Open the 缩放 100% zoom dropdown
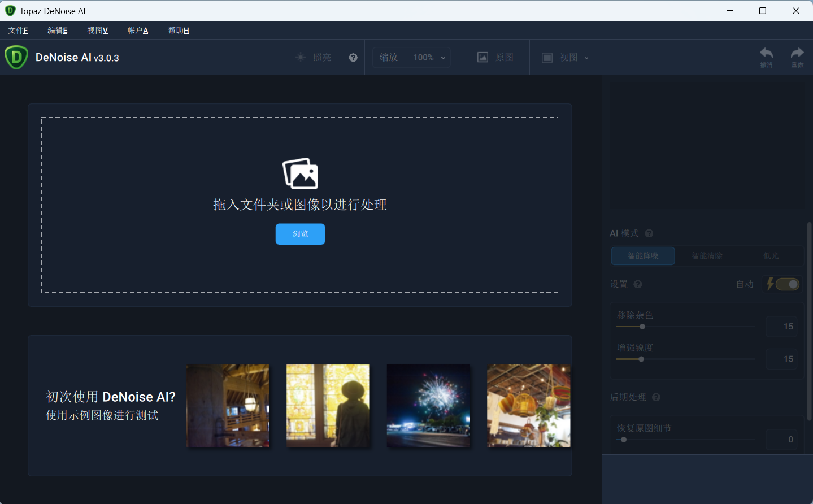The width and height of the screenshot is (813, 504). tap(411, 57)
